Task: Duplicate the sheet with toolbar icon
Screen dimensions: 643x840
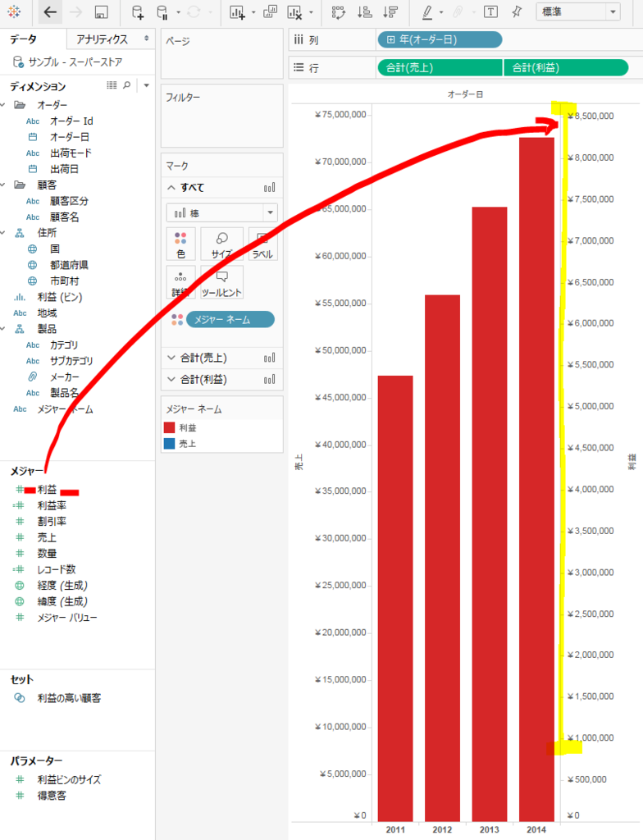Action: pos(271,11)
